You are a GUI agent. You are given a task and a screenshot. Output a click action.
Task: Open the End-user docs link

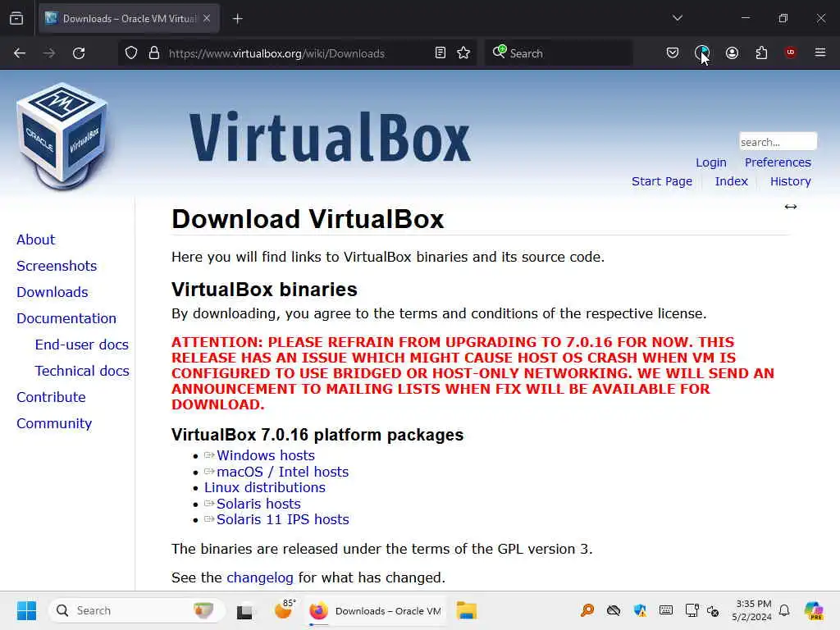[82, 345]
